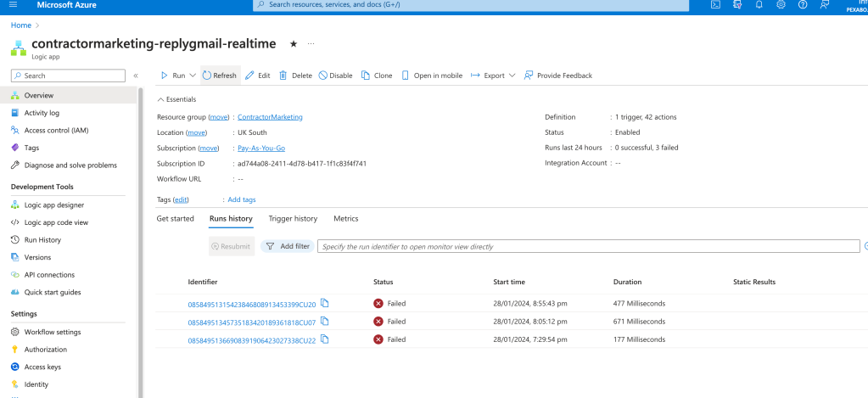Click move next to Resource group
This screenshot has height=398, width=868.
click(219, 117)
